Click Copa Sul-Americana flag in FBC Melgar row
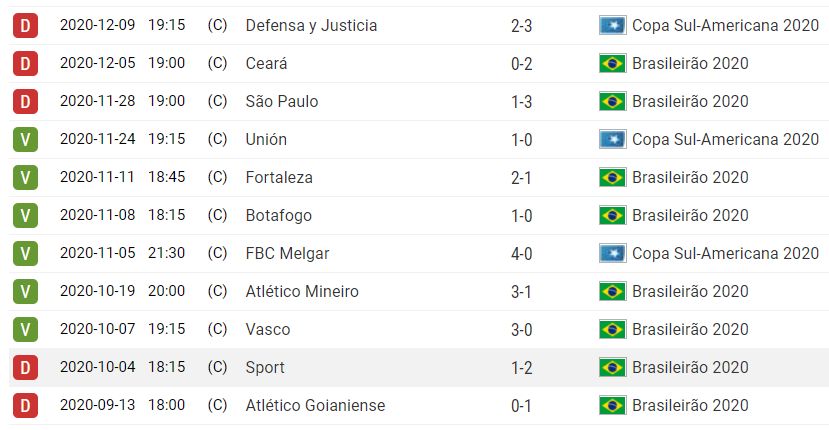829x430 pixels. pyautogui.click(x=612, y=253)
